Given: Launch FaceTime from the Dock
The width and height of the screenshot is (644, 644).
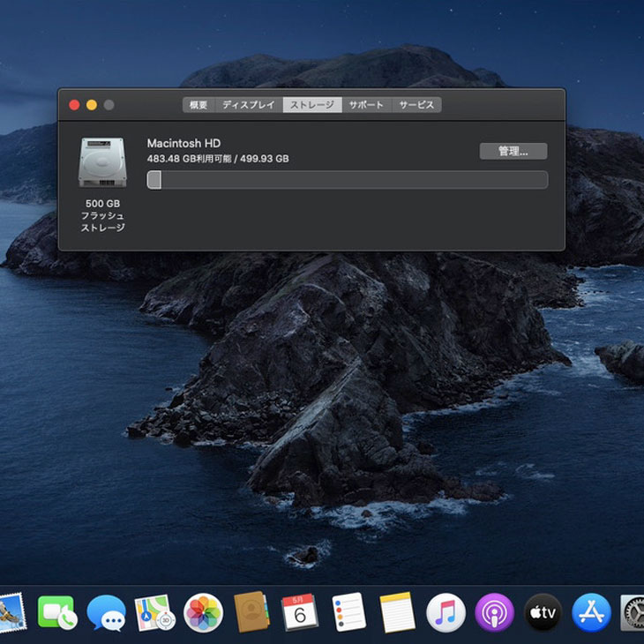Looking at the screenshot, I should tap(57, 612).
